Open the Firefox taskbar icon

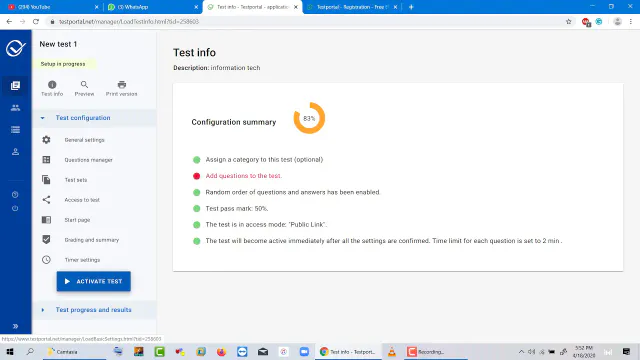221,351
